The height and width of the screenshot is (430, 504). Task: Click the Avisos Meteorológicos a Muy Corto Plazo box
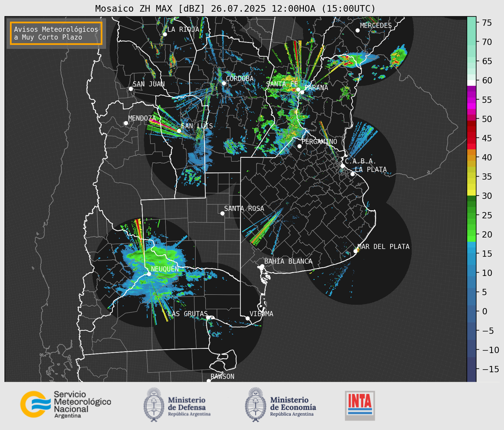[x=56, y=33]
